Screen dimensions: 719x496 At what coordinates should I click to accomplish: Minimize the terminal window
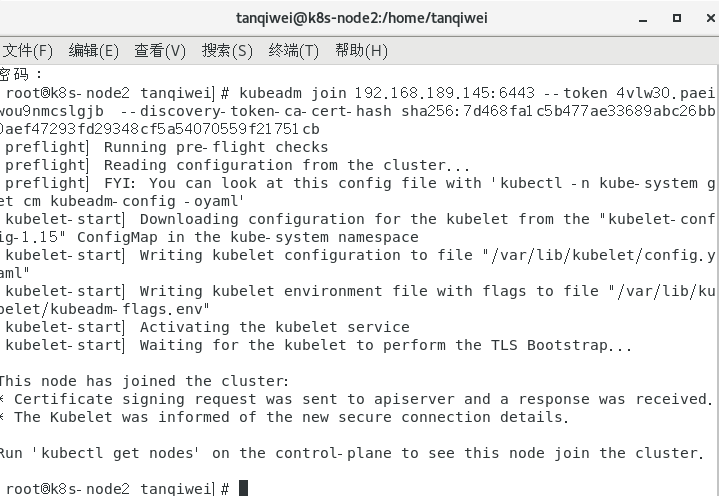[643, 19]
